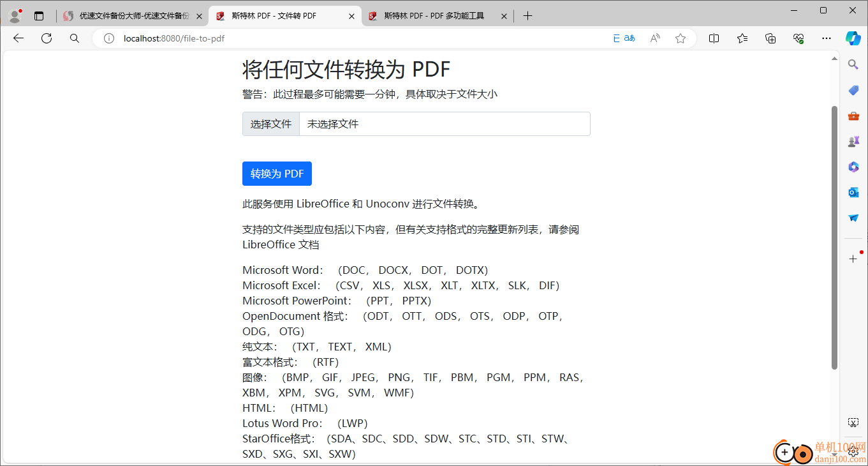
Task: Open the Copilot icon
Action: coord(853,38)
